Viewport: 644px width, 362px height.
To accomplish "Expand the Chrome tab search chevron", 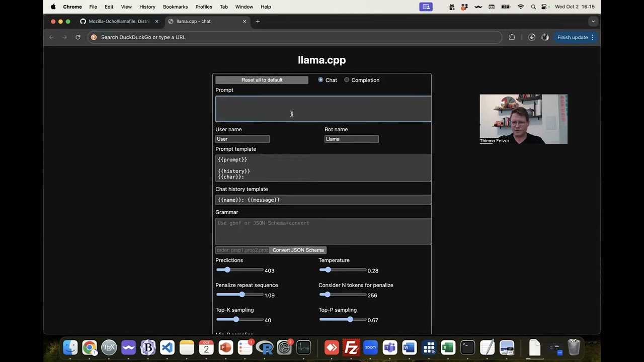I will pos(593,21).
